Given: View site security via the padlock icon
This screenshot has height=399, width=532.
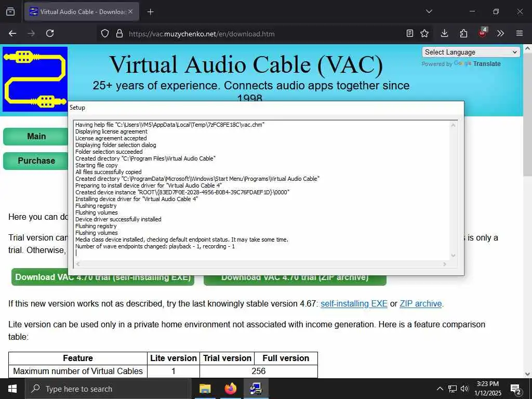Looking at the screenshot, I should pyautogui.click(x=119, y=34).
